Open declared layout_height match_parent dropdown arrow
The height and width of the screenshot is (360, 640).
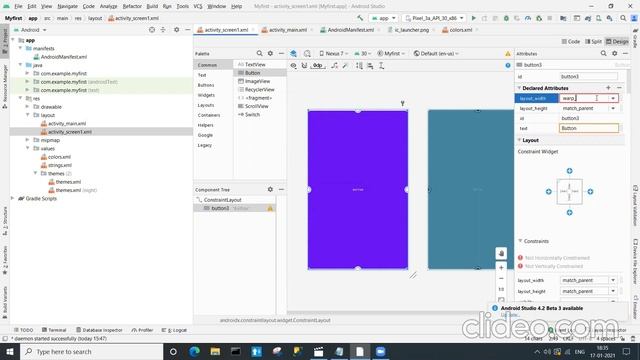coord(613,109)
